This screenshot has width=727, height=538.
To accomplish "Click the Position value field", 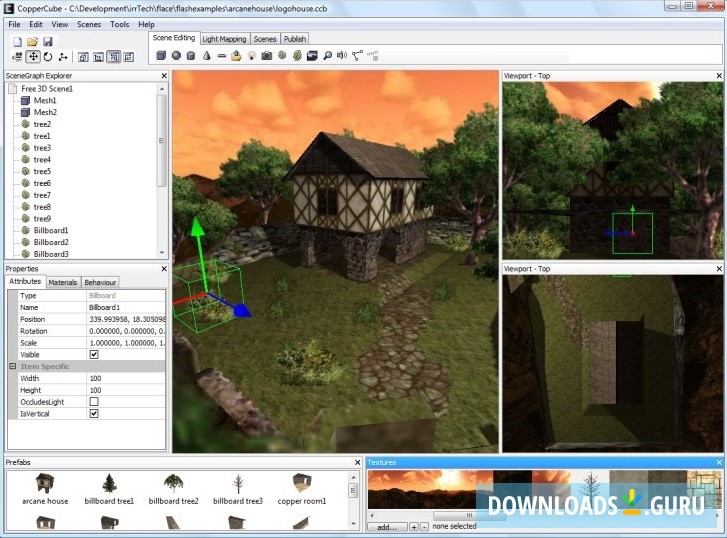I will point(126,319).
